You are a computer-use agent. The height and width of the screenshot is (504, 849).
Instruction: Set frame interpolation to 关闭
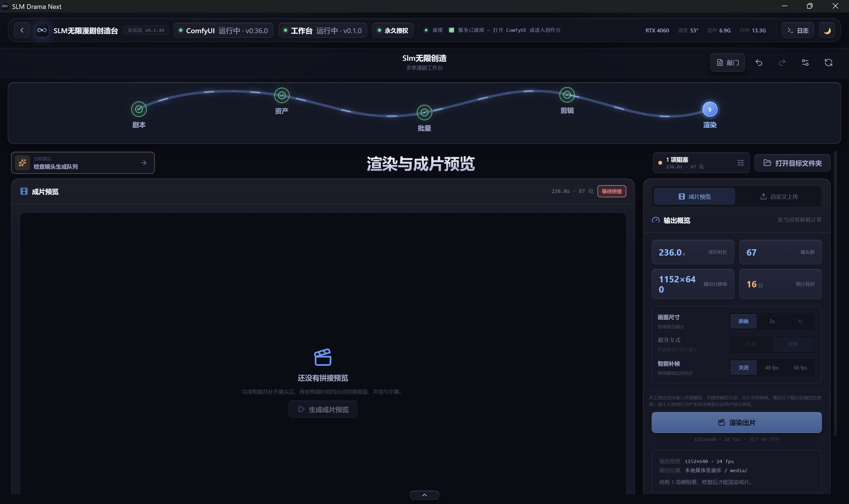743,368
